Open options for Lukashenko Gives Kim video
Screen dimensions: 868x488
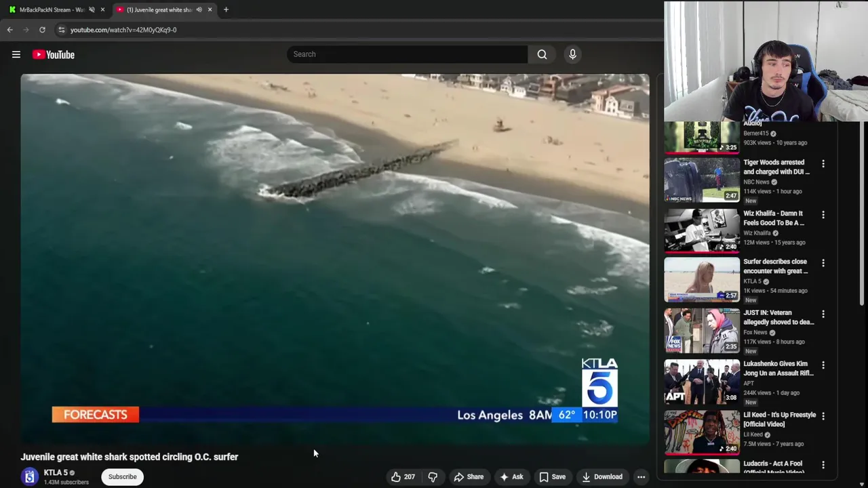pos(823,365)
